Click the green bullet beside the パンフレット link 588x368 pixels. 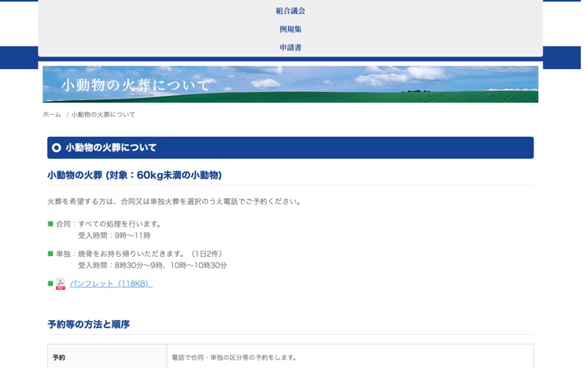point(50,283)
